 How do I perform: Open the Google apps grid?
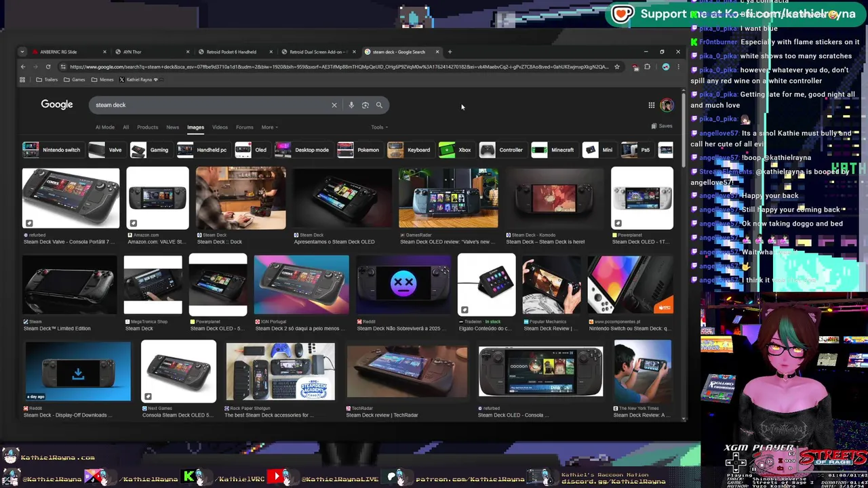pyautogui.click(x=652, y=105)
